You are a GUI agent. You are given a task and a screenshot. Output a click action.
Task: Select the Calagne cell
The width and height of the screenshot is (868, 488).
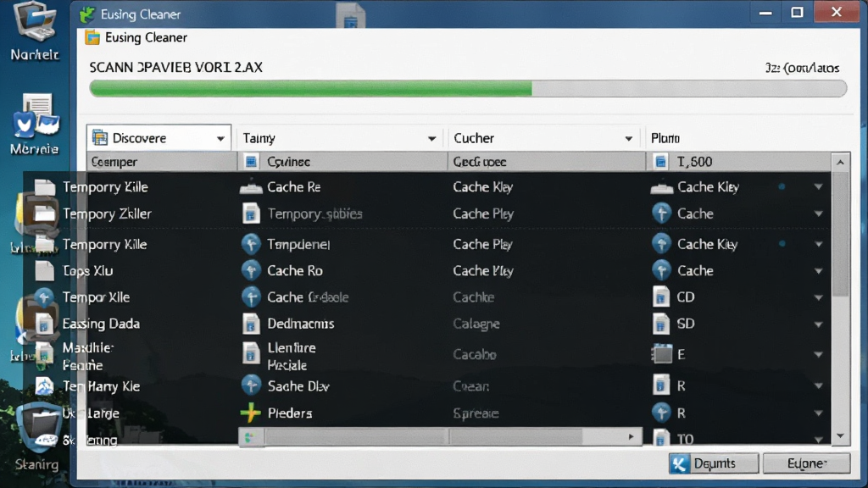(476, 324)
